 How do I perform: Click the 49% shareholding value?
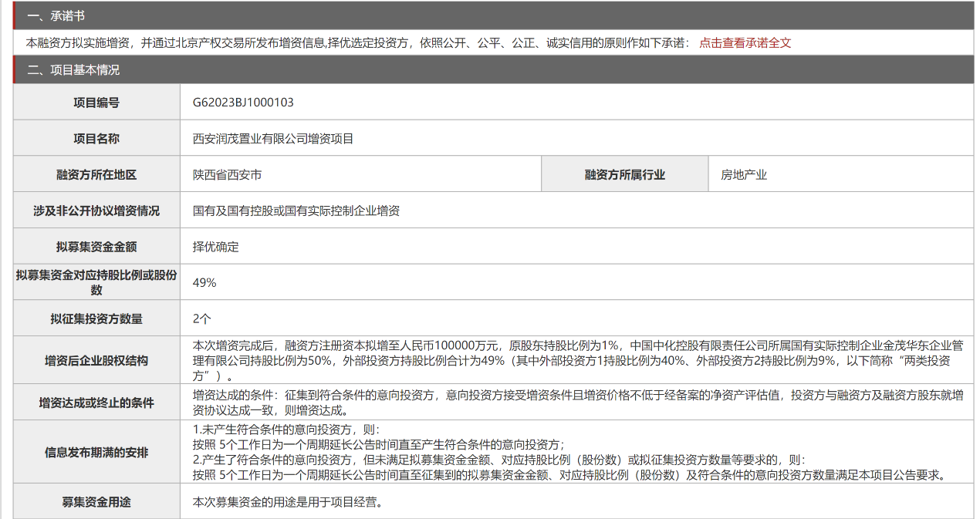pos(204,283)
